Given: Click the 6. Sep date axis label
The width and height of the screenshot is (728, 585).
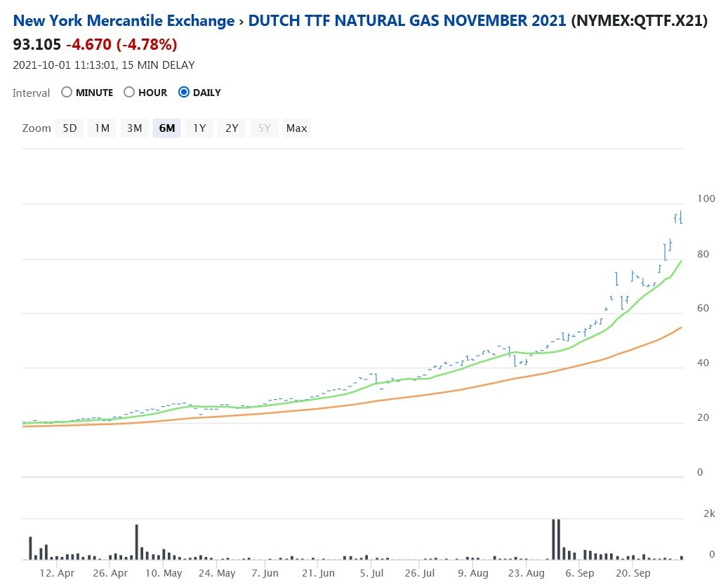Looking at the screenshot, I should (580, 573).
